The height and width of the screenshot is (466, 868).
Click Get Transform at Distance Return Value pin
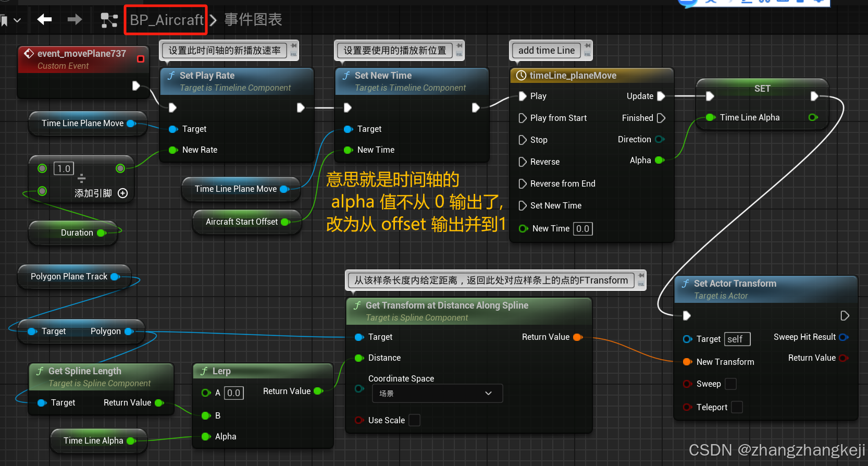tap(578, 337)
